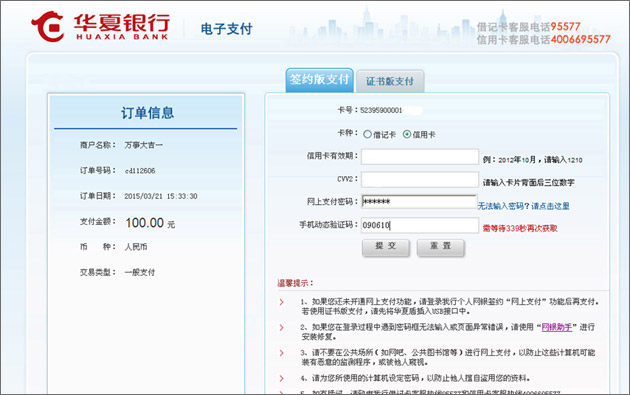Switch to the 签约版支付 tab

[319, 80]
